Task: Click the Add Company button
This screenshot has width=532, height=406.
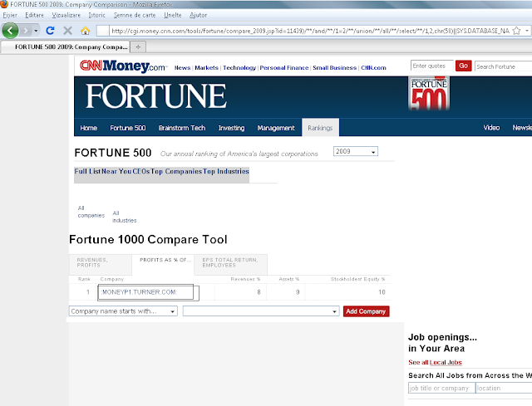Action: 366,311
